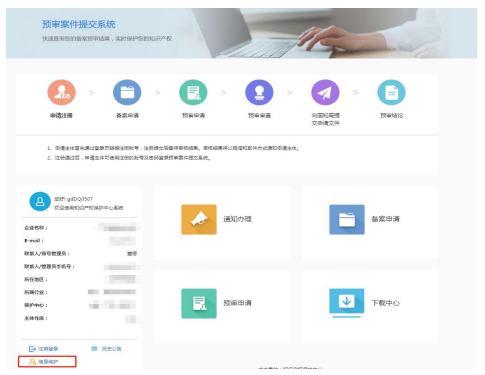
Task: Open the 下载中心 download tile icon
Action: pos(347,303)
